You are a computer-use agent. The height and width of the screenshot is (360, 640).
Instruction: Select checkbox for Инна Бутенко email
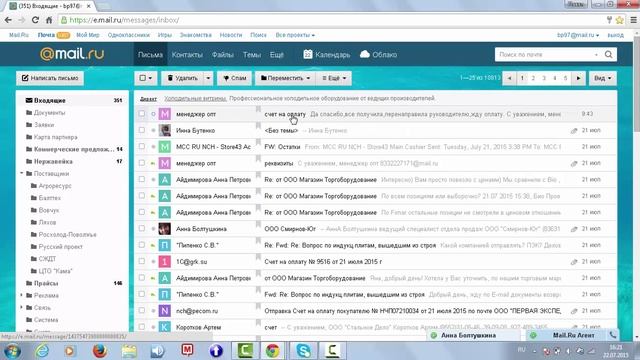click(x=142, y=130)
